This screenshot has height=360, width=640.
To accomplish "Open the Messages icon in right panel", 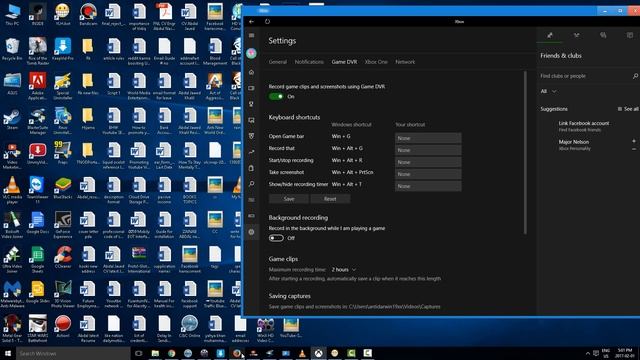I will point(603,36).
